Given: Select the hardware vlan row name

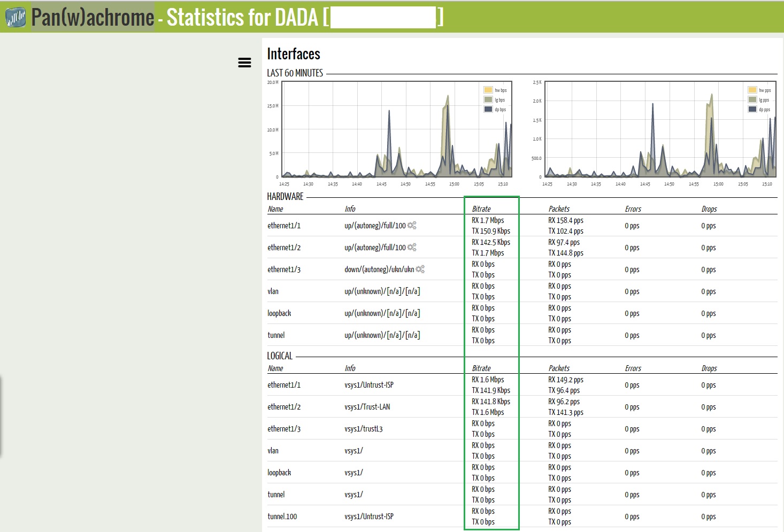Looking at the screenshot, I should point(273,291).
